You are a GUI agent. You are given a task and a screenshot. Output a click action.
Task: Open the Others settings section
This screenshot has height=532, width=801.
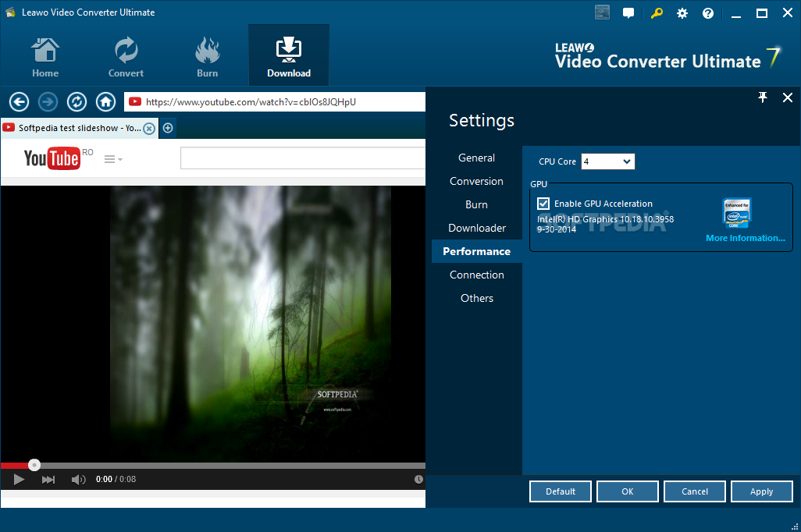click(476, 298)
